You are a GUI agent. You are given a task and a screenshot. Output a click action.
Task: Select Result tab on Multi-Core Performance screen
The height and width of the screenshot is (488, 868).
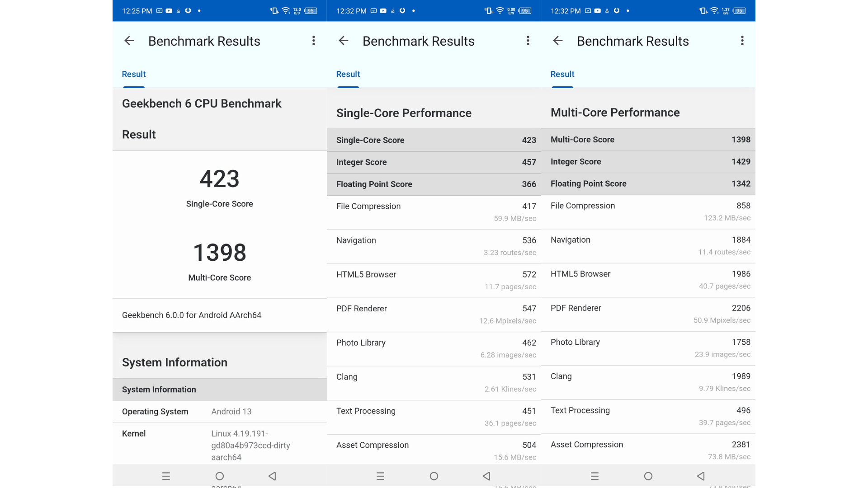(562, 74)
